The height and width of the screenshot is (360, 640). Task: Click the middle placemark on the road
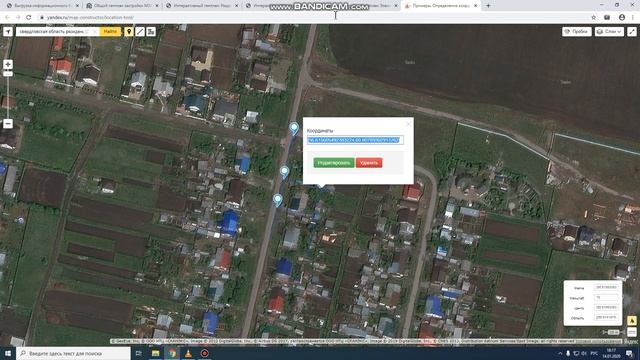click(x=284, y=172)
